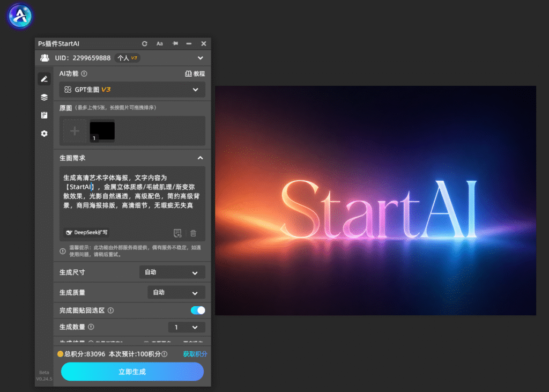Screen dimensions: 549x392
Task: Close the Ps插件StartAI panel
Action: (x=204, y=44)
